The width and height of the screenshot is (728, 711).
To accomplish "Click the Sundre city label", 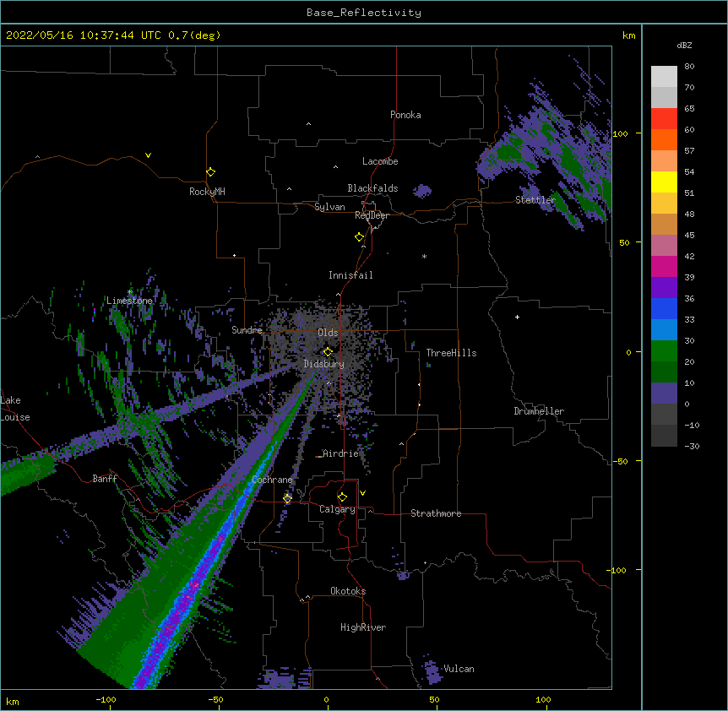I will coord(247,330).
